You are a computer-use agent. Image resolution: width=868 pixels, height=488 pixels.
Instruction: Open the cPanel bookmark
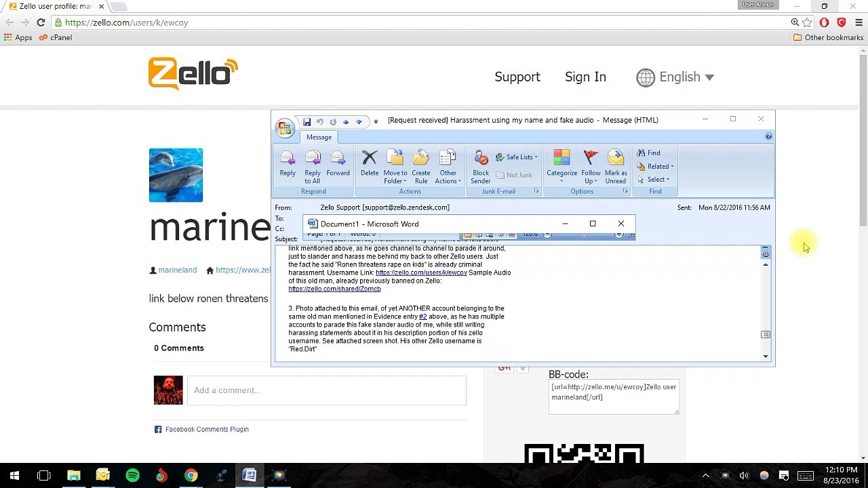pyautogui.click(x=56, y=37)
